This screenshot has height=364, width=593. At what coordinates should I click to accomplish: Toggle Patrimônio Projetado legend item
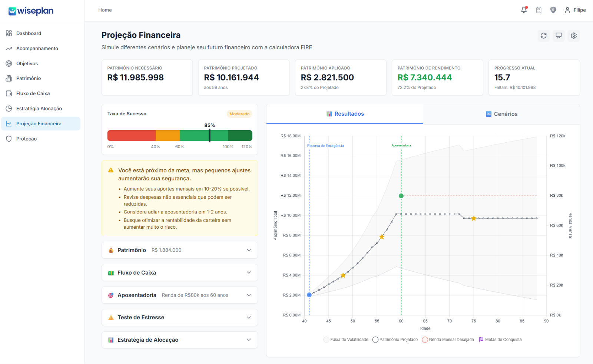click(395, 340)
